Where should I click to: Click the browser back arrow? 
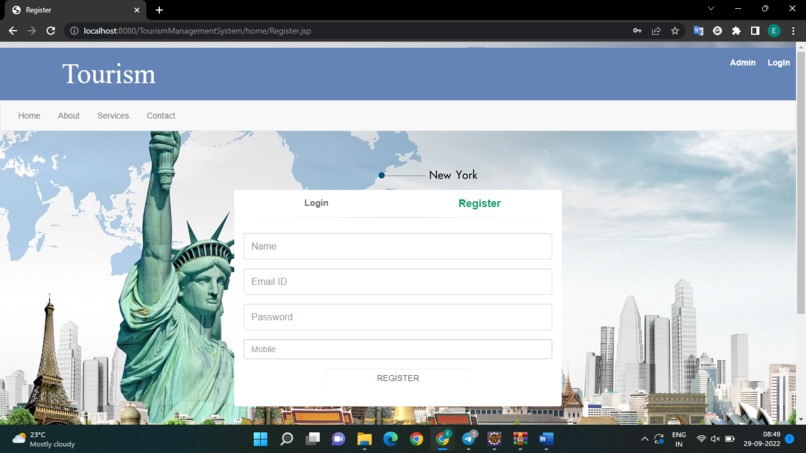[x=13, y=31]
